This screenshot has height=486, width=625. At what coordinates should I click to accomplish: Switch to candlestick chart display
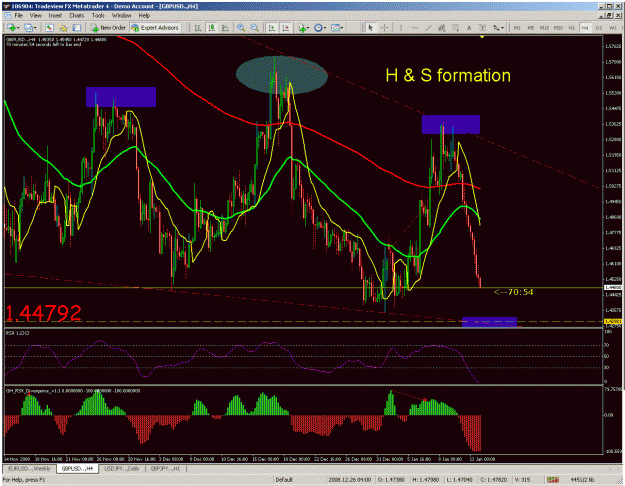click(212, 28)
